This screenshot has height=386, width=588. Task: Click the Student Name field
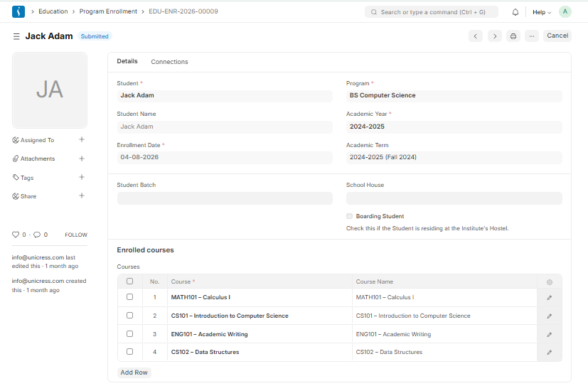click(x=225, y=127)
